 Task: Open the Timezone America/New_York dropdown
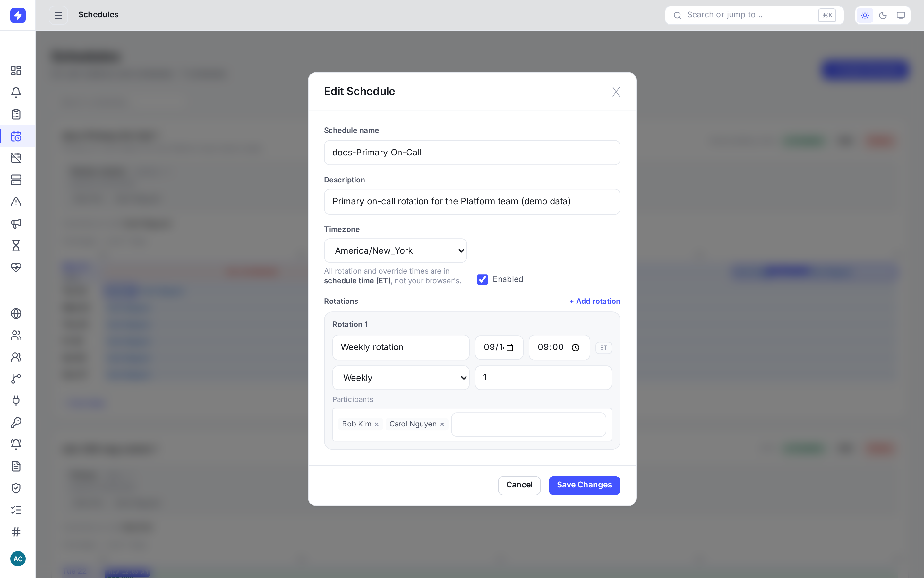pyautogui.click(x=395, y=251)
